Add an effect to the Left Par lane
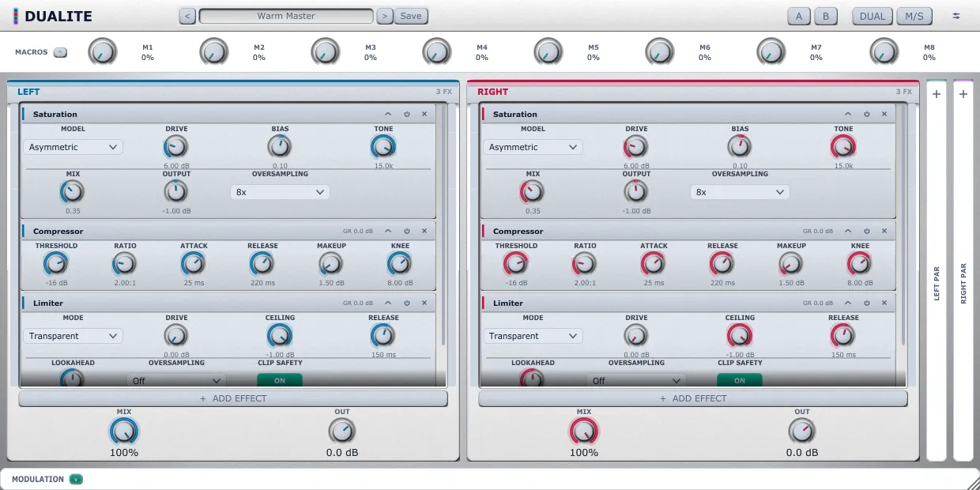 click(x=937, y=94)
